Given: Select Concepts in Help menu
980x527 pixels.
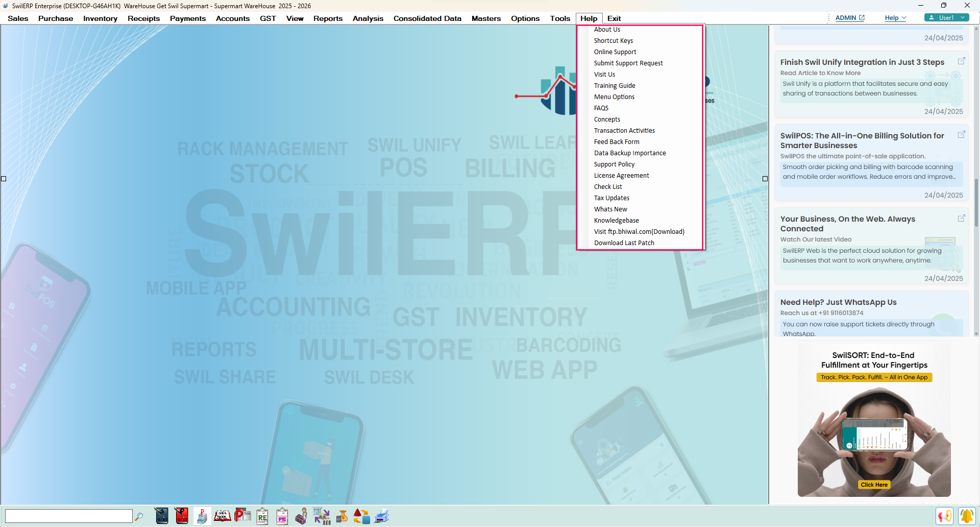Looking at the screenshot, I should point(607,119).
